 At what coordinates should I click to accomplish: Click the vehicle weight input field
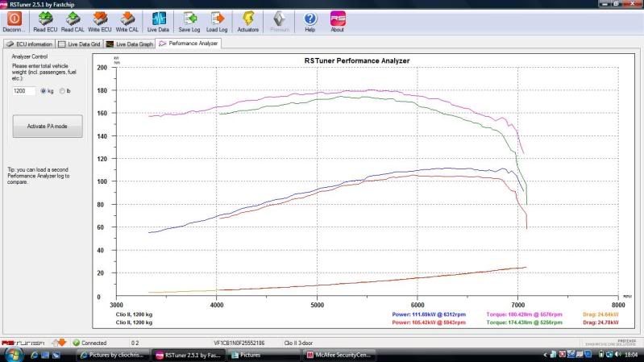click(x=24, y=91)
